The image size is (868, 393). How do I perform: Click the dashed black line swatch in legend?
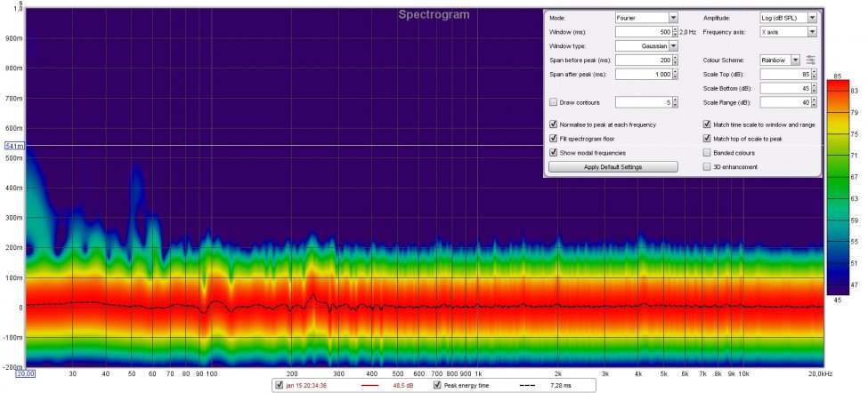[529, 385]
